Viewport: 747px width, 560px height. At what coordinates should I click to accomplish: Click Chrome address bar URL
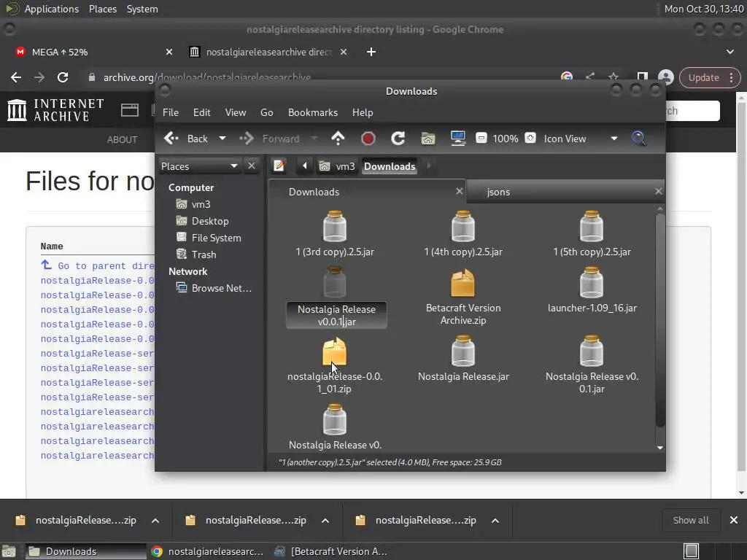[x=206, y=77]
